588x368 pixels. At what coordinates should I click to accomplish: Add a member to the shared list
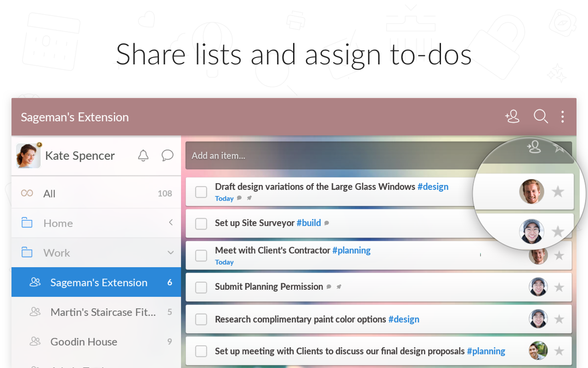coord(512,117)
